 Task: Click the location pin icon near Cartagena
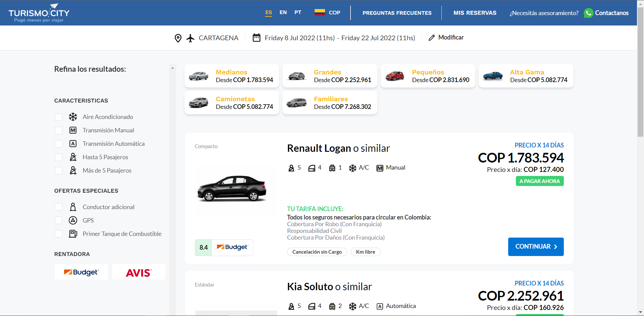tap(178, 38)
